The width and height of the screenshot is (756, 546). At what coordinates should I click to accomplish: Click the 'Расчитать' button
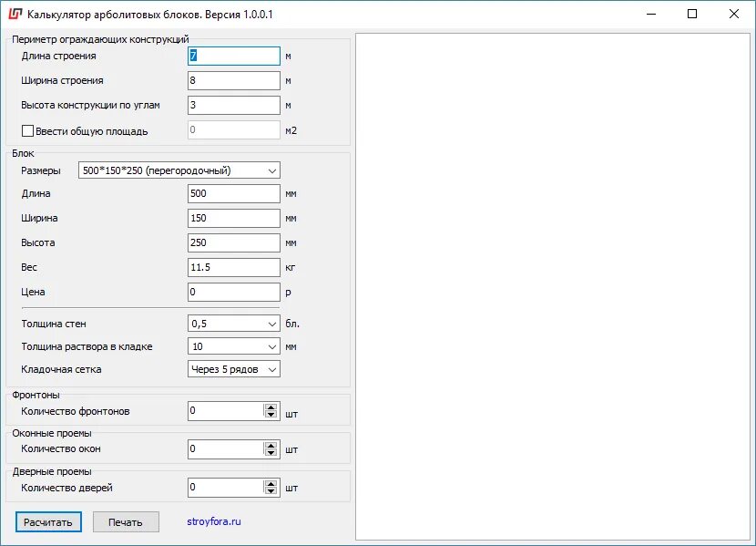pyautogui.click(x=48, y=522)
